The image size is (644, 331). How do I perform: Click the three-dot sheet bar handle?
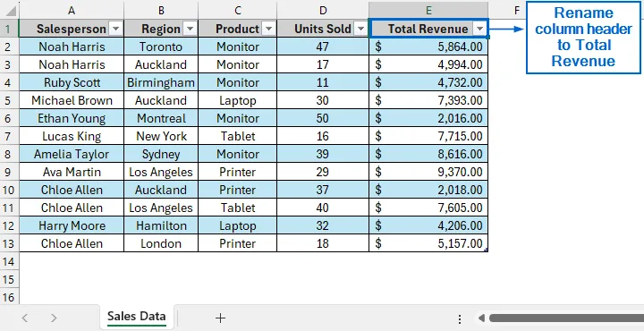tap(460, 318)
